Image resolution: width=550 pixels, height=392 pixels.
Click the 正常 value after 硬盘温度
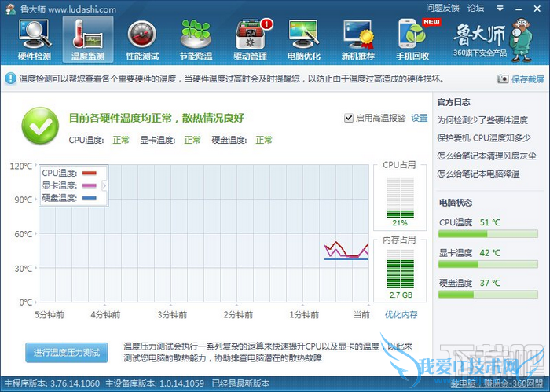tap(264, 141)
